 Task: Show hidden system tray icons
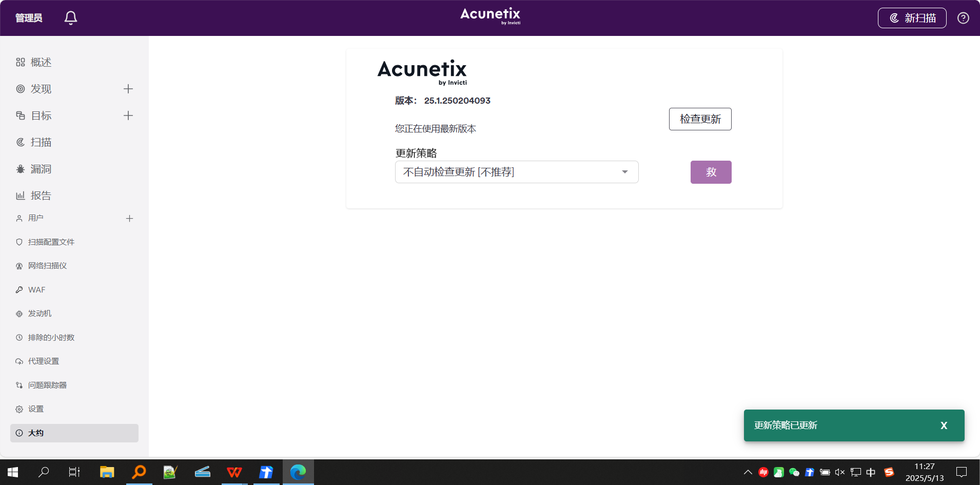(x=748, y=472)
